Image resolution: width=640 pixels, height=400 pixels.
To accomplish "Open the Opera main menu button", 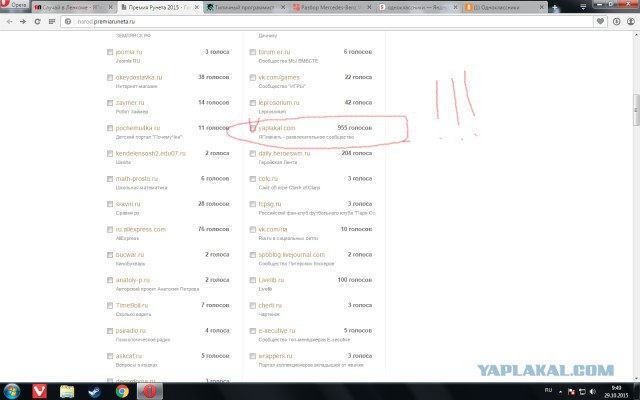I will [14, 5].
